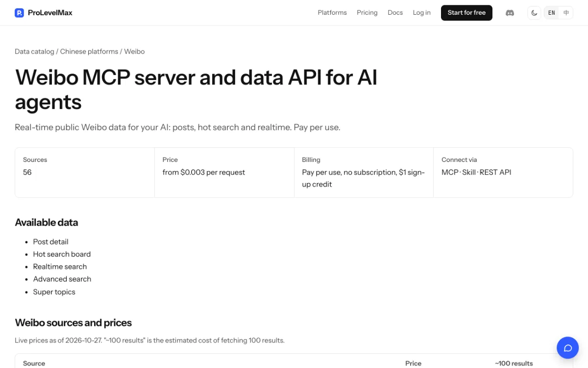Select the Post detail list item

(x=50, y=242)
